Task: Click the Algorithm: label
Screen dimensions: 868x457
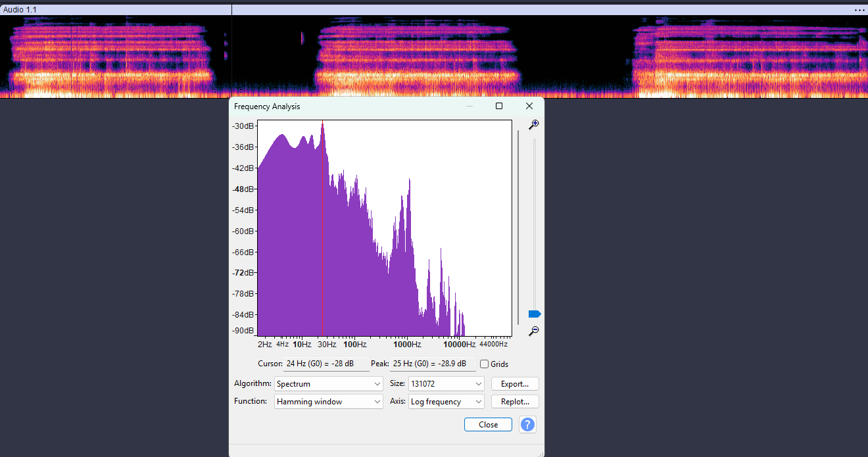Action: click(x=253, y=383)
